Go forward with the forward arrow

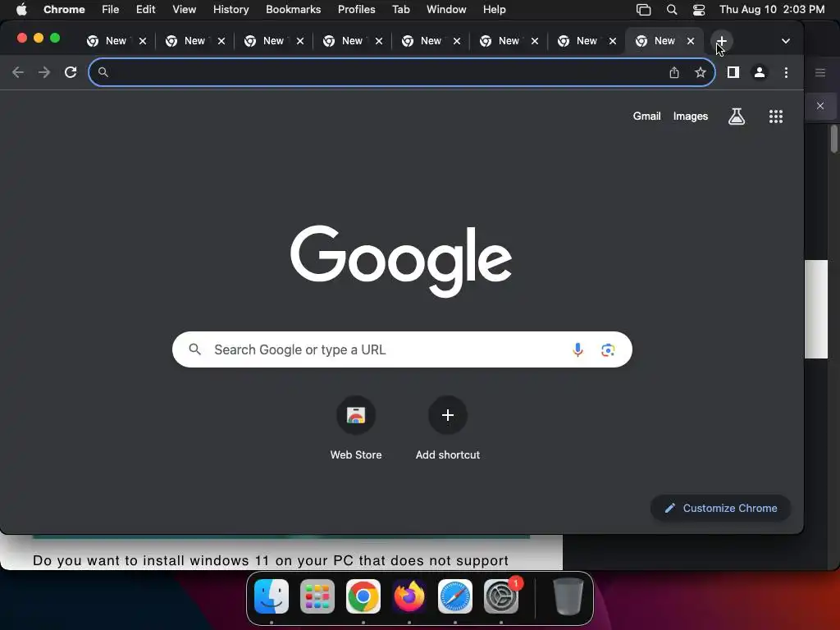44,72
